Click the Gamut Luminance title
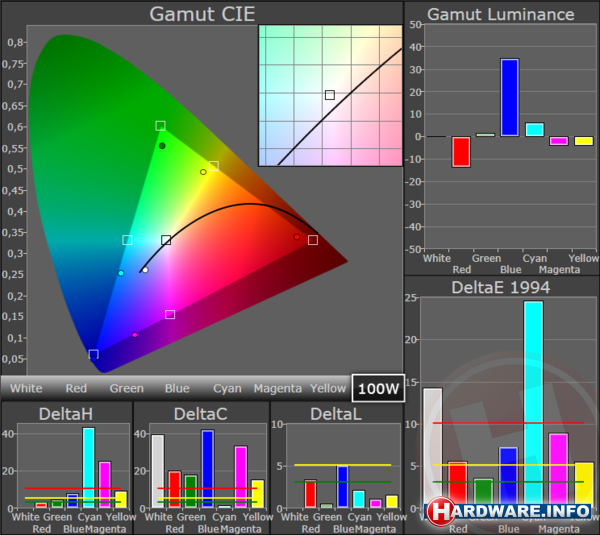This screenshot has height=535, width=600. (501, 14)
